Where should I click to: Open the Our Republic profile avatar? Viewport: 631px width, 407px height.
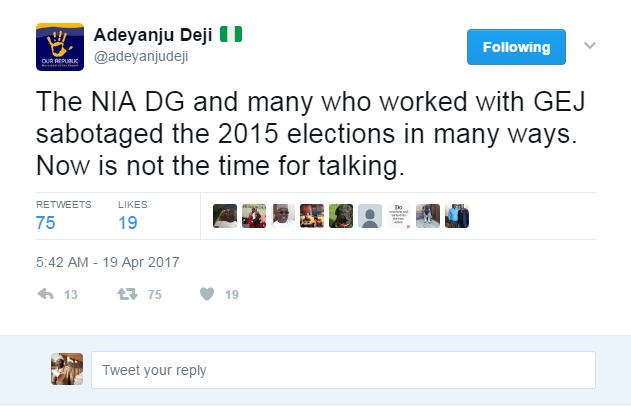[x=59, y=46]
